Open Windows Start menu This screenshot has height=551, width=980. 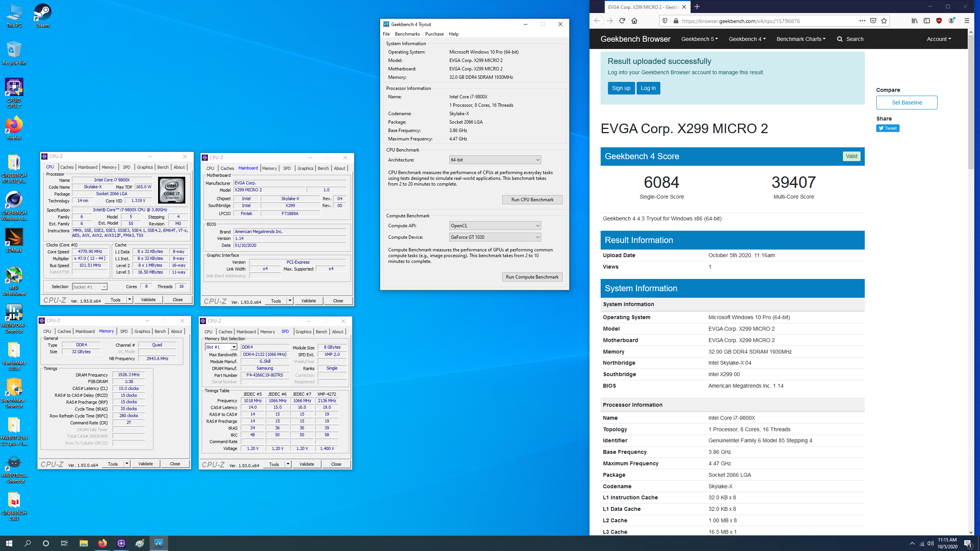point(9,543)
